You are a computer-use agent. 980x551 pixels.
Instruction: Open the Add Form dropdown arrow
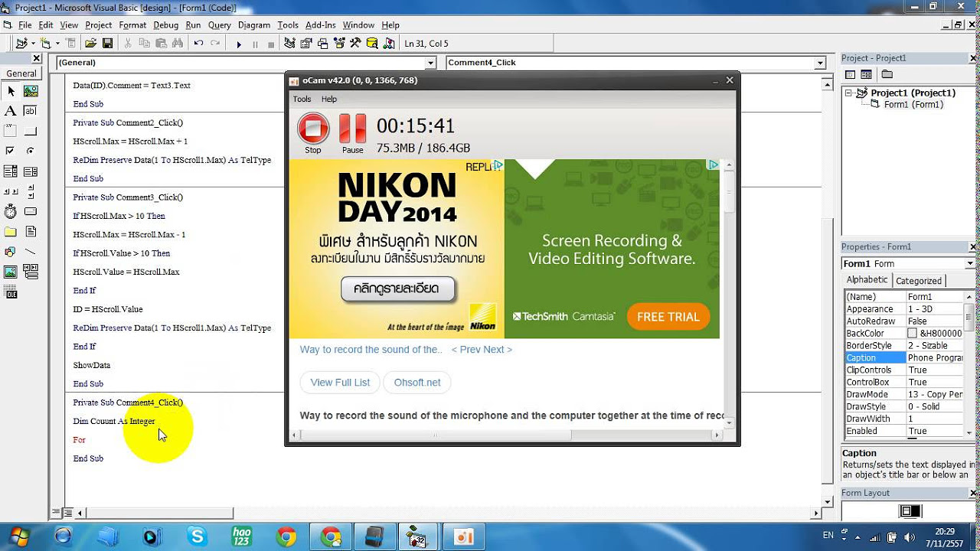57,44
